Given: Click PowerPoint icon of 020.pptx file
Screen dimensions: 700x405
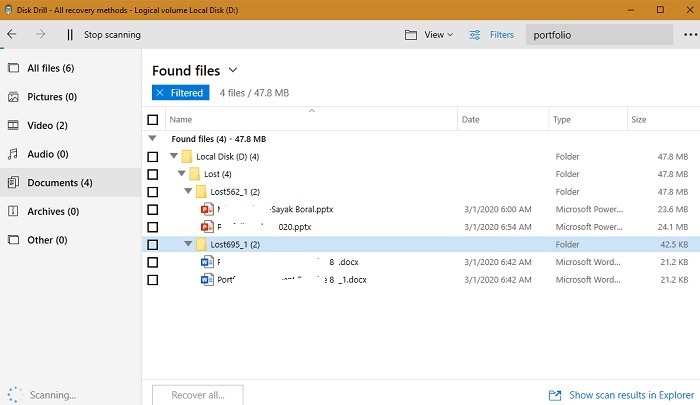Looking at the screenshot, I should (x=207, y=227).
